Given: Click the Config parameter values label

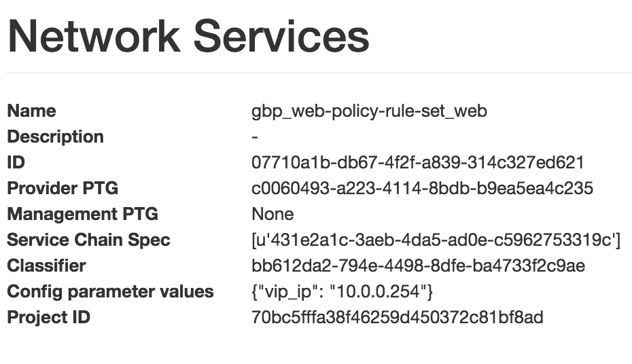Looking at the screenshot, I should coord(111,291).
